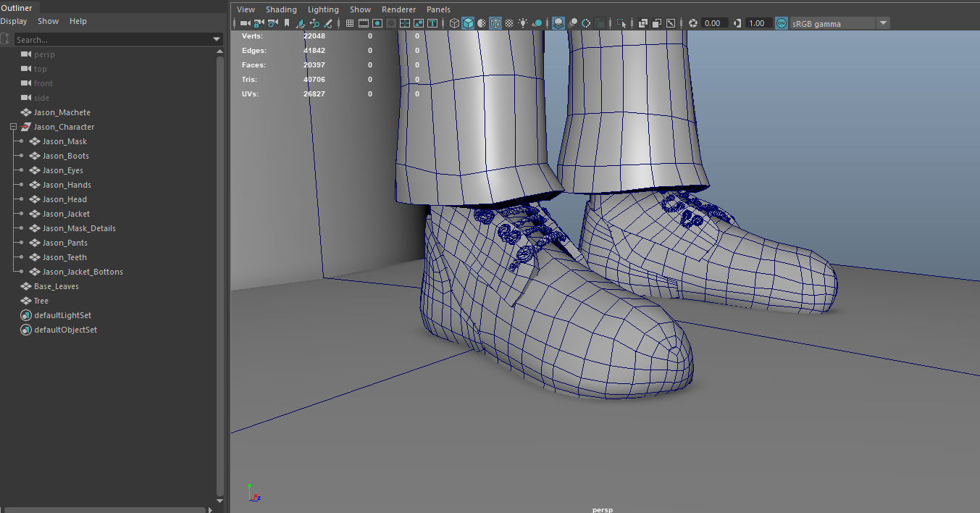Open Camera Attributes from toolbar

(272, 23)
